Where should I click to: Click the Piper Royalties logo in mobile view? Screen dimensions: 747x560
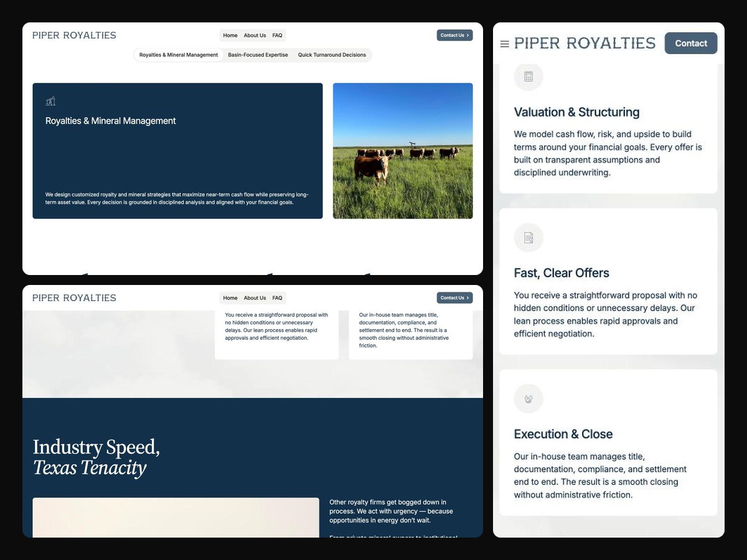[585, 43]
